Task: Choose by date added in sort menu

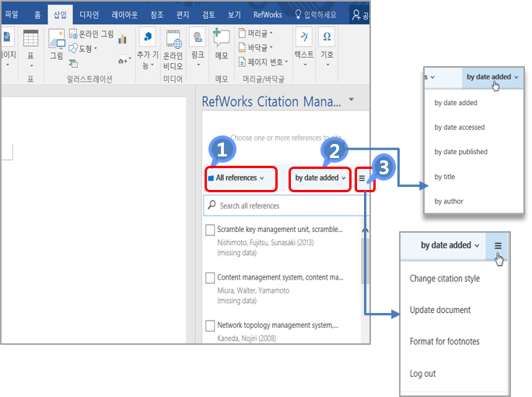Action: tap(456, 103)
